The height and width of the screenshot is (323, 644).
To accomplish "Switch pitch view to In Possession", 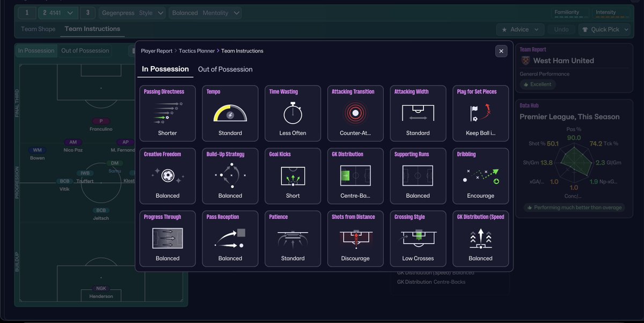I will click(36, 51).
